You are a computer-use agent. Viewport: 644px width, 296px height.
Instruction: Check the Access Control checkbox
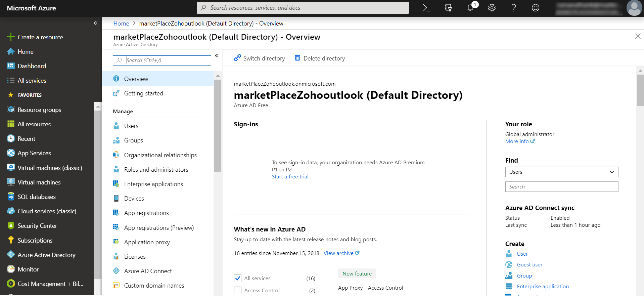(238, 290)
